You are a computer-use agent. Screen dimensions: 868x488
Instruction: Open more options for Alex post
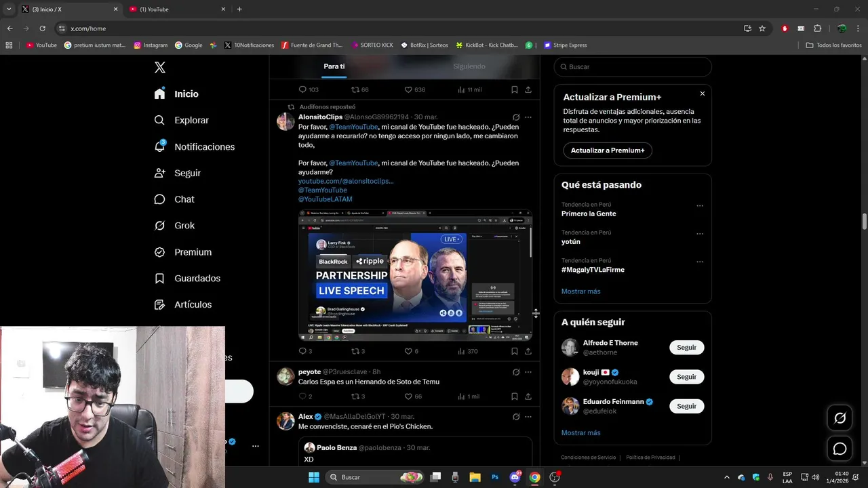tap(528, 417)
